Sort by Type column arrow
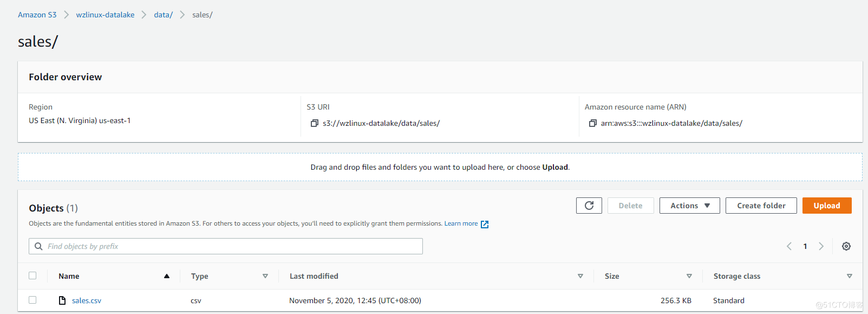Viewport: 868px width, 314px height. coord(265,276)
